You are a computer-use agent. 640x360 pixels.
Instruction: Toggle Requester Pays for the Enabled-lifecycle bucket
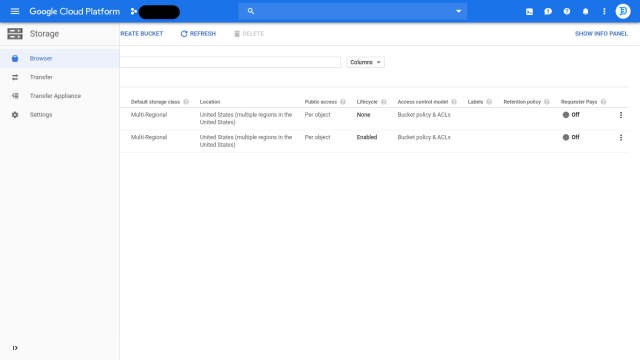[571, 137]
